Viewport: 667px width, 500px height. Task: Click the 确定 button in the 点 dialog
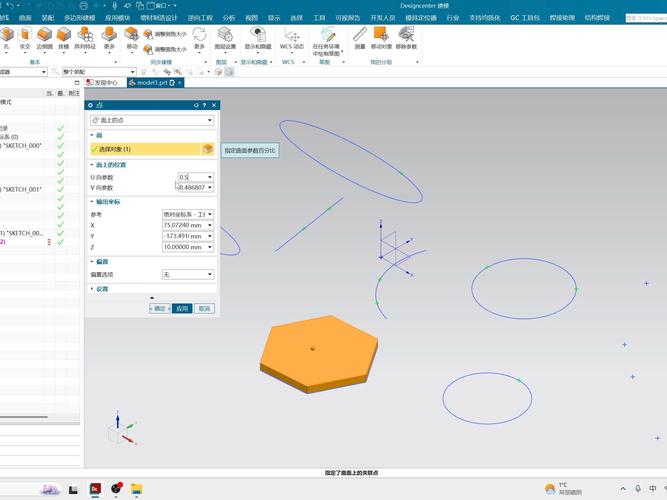[160, 309]
